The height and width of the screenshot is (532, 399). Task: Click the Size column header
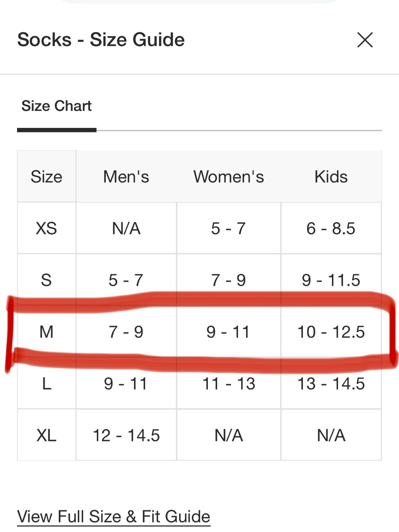click(x=47, y=176)
